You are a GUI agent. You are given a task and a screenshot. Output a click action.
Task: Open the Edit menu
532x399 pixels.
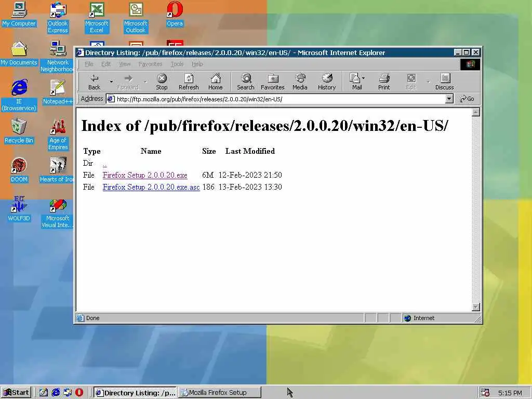pyautogui.click(x=106, y=64)
